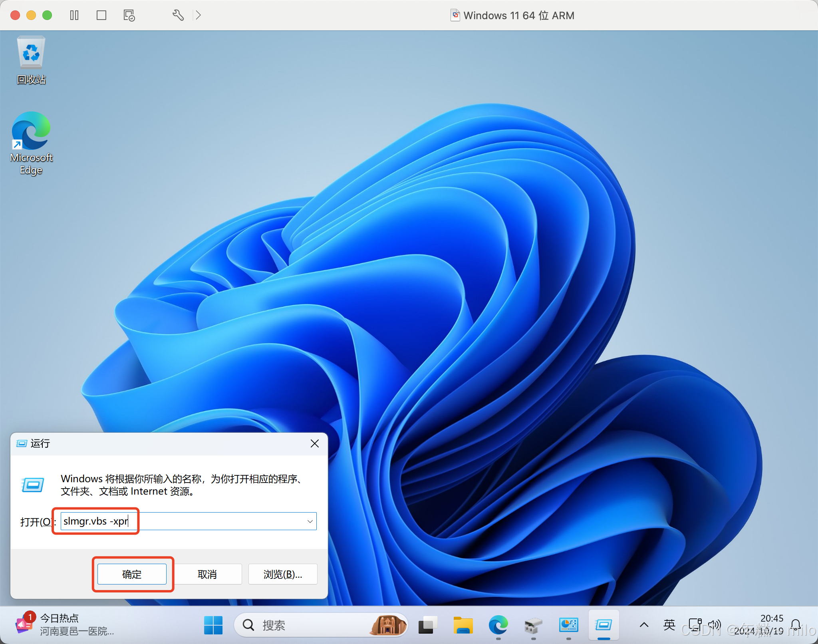Pause the virtual machine
Image resolution: width=818 pixels, height=644 pixels.
74,15
